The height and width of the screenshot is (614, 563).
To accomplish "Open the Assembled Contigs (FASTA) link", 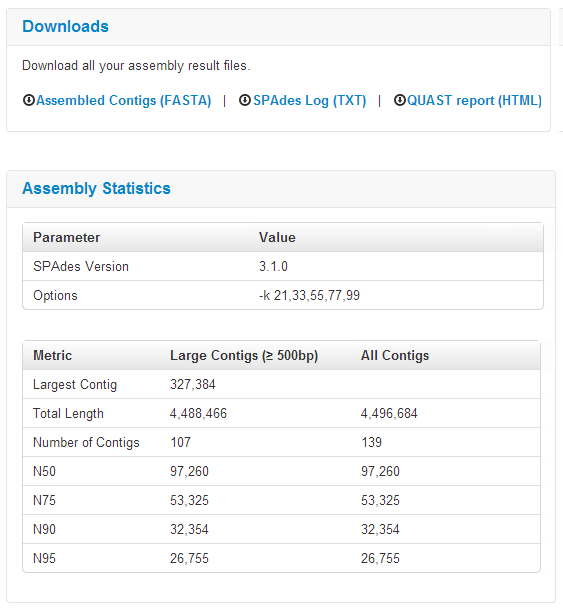I will (x=124, y=101).
